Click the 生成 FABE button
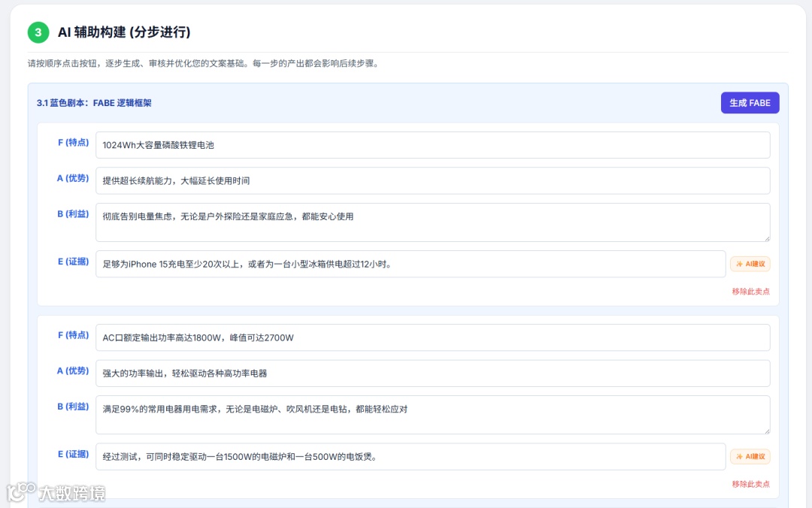This screenshot has height=508, width=812. [x=750, y=102]
